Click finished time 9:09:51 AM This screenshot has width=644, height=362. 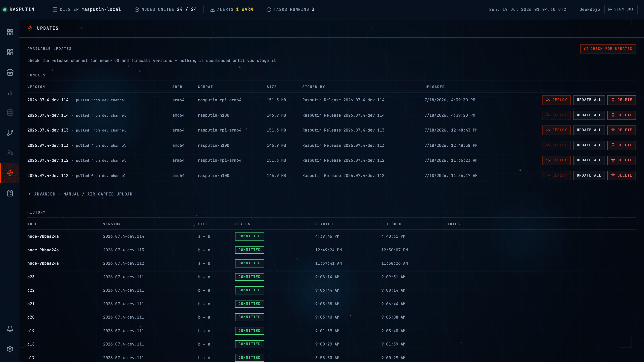(393, 277)
